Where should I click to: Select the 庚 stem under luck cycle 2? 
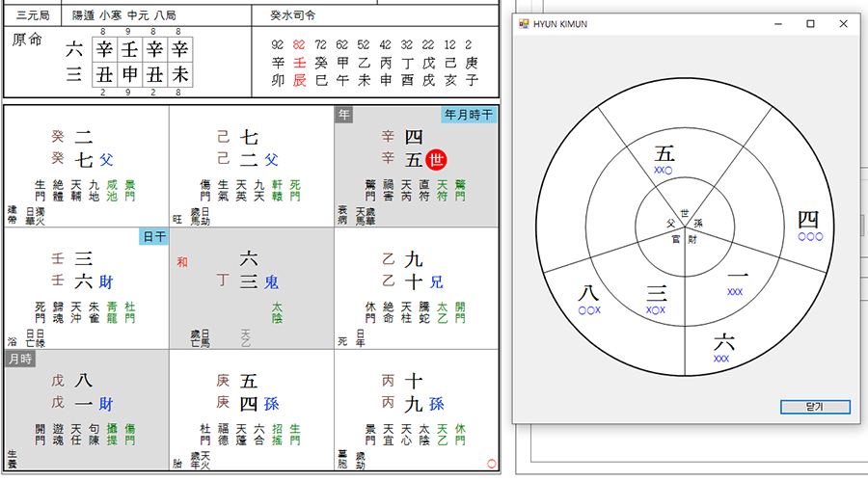(472, 63)
